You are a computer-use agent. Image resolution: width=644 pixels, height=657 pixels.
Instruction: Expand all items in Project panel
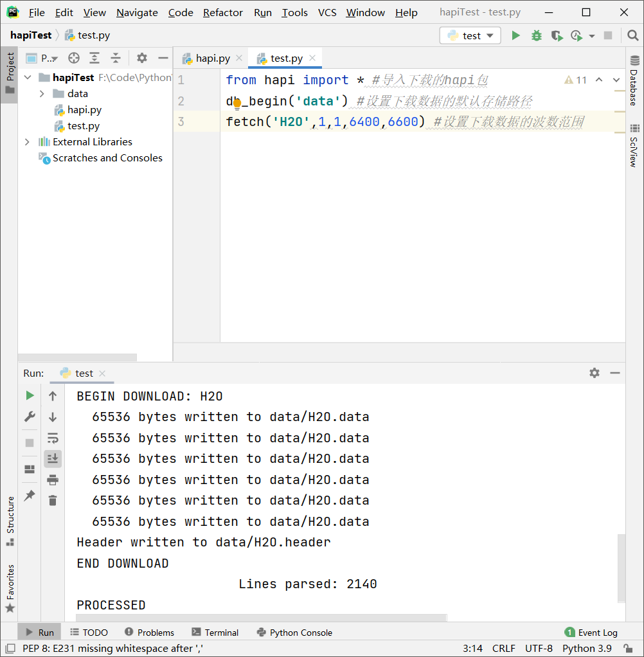94,58
